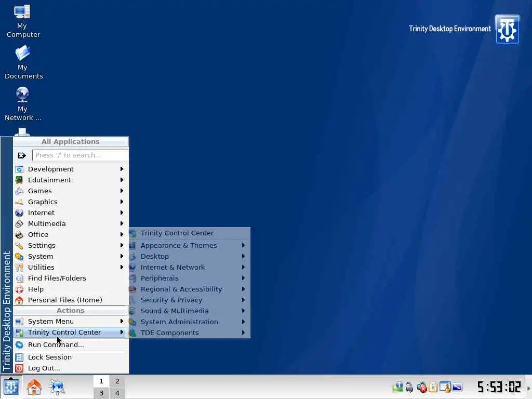Click the Graphics category icon
This screenshot has height=399, width=532.
pyautogui.click(x=19, y=202)
